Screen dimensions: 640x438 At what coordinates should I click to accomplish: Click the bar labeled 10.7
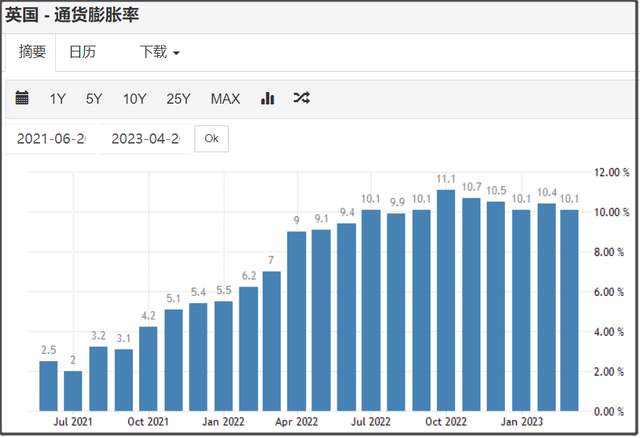[x=471, y=304]
